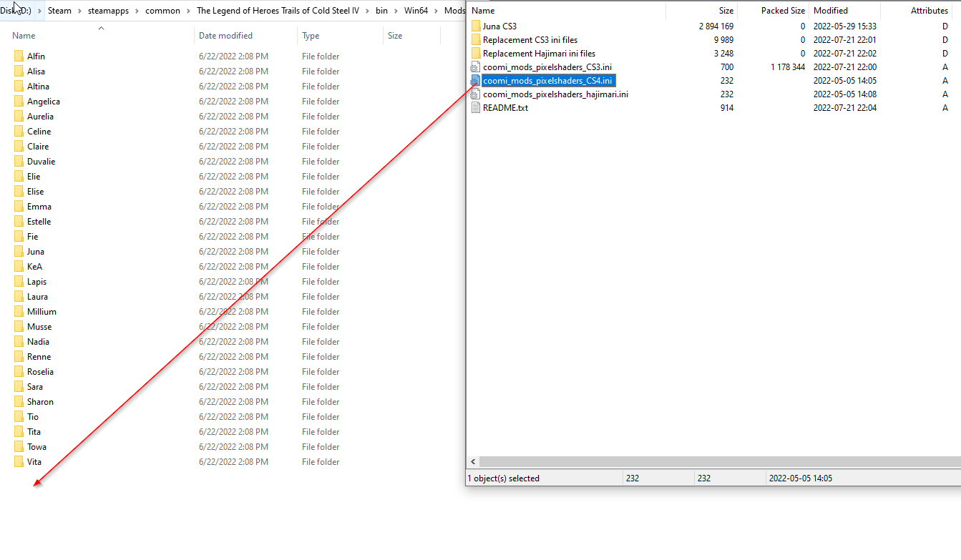Image resolution: width=961 pixels, height=560 pixels.
Task: Open the Alisa folder icon
Action: click(19, 71)
